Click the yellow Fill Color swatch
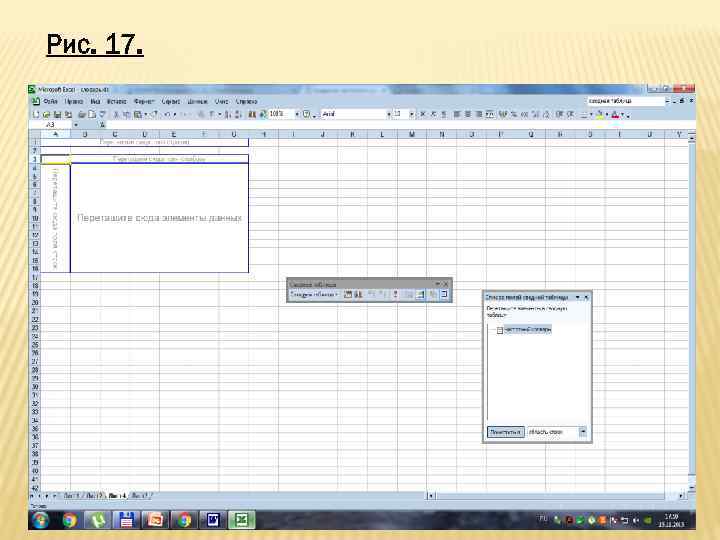 (599, 114)
